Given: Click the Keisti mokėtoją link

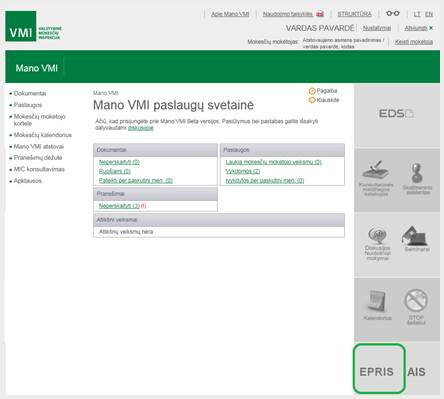Looking at the screenshot, I should point(414,42).
